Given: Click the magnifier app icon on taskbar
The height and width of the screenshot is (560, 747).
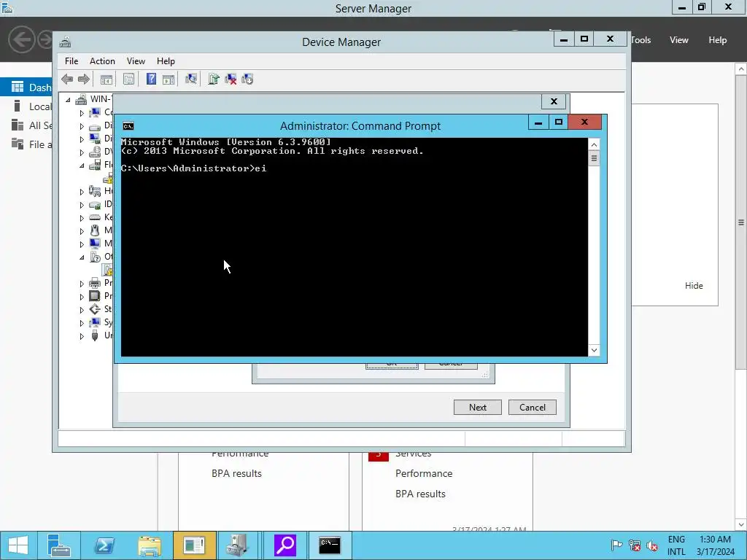Looking at the screenshot, I should (285, 545).
